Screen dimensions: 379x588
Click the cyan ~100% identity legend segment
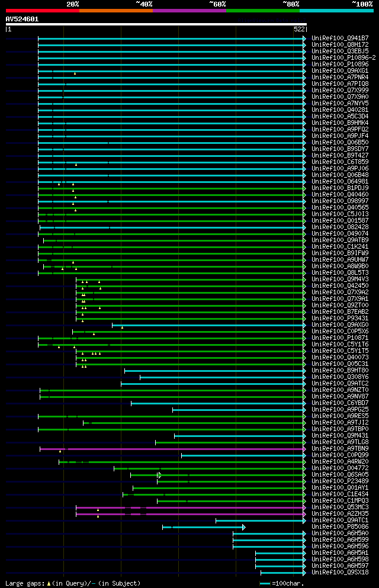(x=336, y=11)
